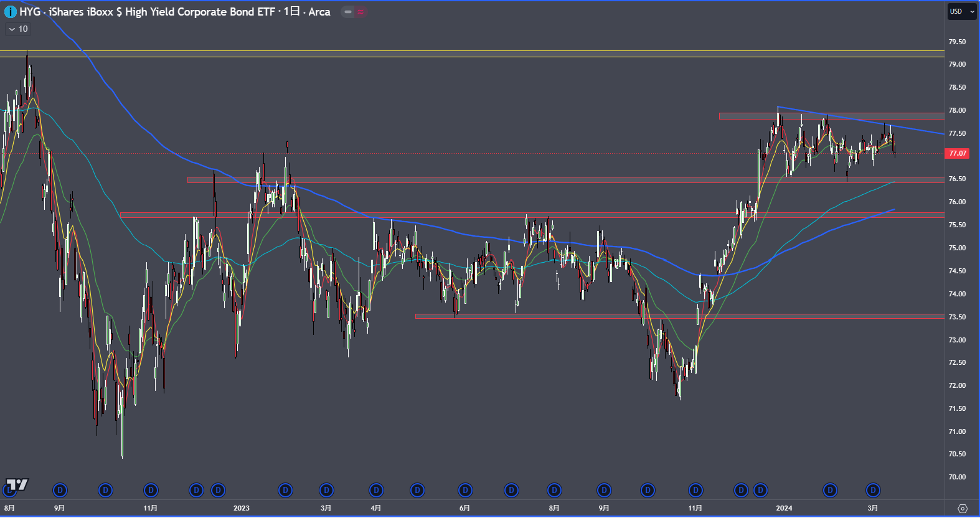
Task: Open the March 2023 dividend marker
Action: pos(326,491)
